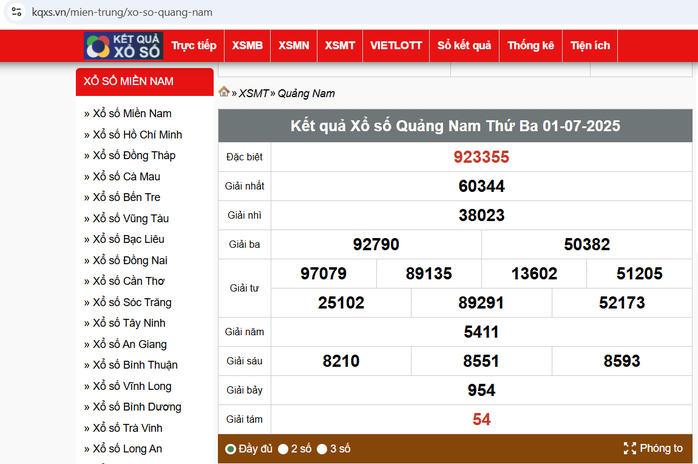The width and height of the screenshot is (698, 464).
Task: Open the XSMN menu item
Action: click(x=294, y=46)
